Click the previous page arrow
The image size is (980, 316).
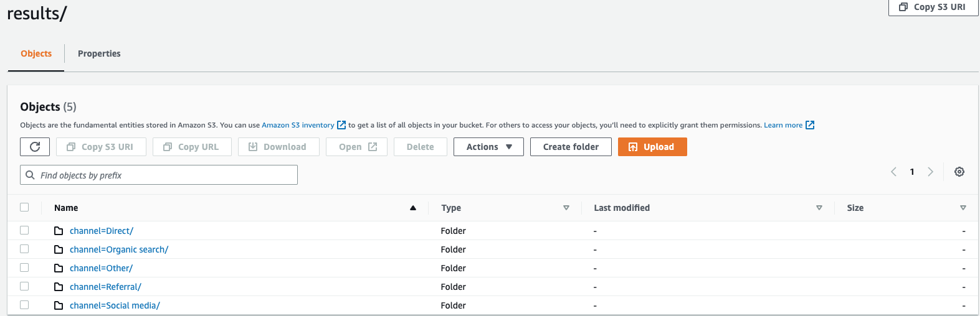894,172
